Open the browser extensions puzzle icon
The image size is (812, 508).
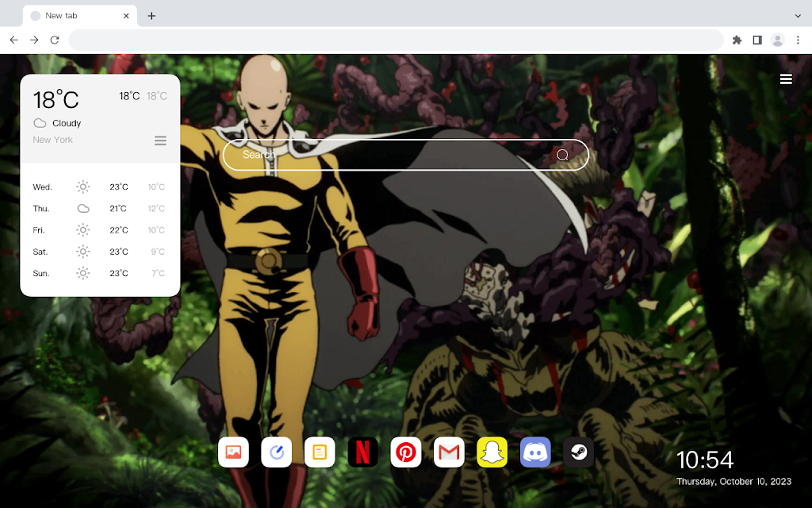point(737,40)
